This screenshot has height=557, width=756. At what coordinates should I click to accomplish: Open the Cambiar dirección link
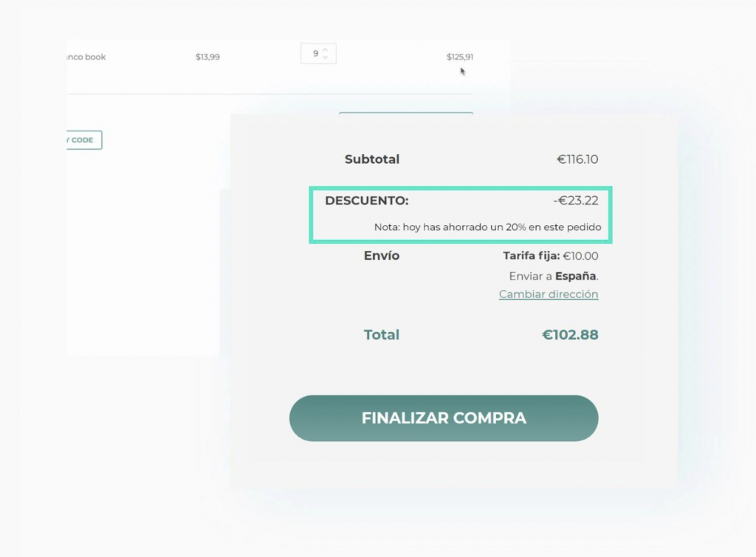tap(549, 294)
